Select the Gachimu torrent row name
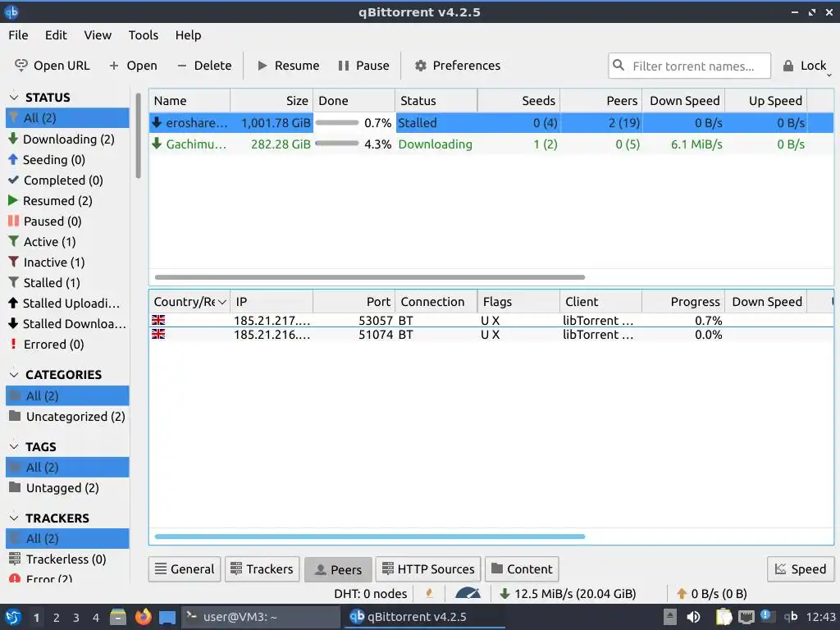The height and width of the screenshot is (630, 840). click(x=196, y=144)
